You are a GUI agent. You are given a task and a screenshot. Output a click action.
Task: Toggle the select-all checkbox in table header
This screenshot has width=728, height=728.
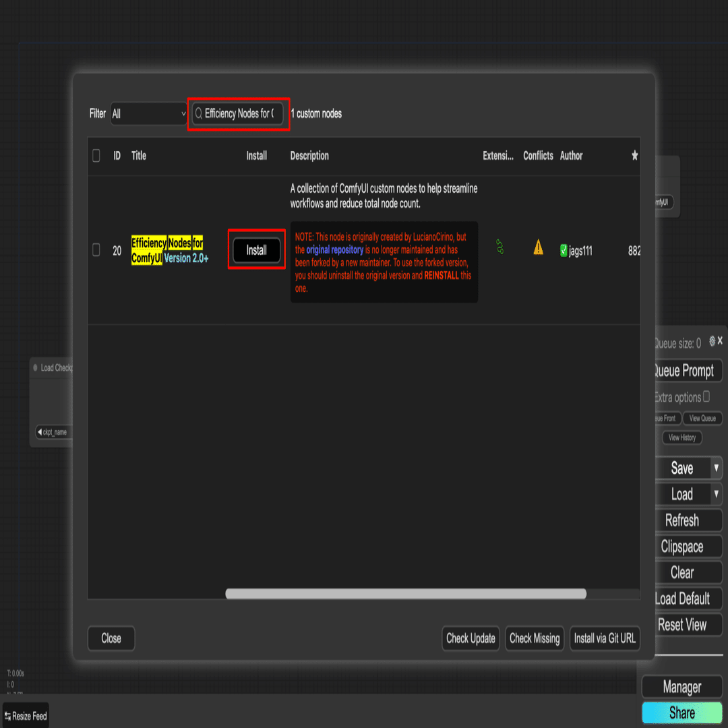[96, 156]
